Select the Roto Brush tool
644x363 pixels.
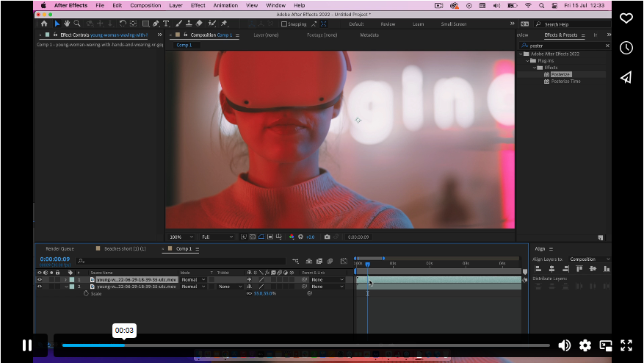tap(212, 24)
